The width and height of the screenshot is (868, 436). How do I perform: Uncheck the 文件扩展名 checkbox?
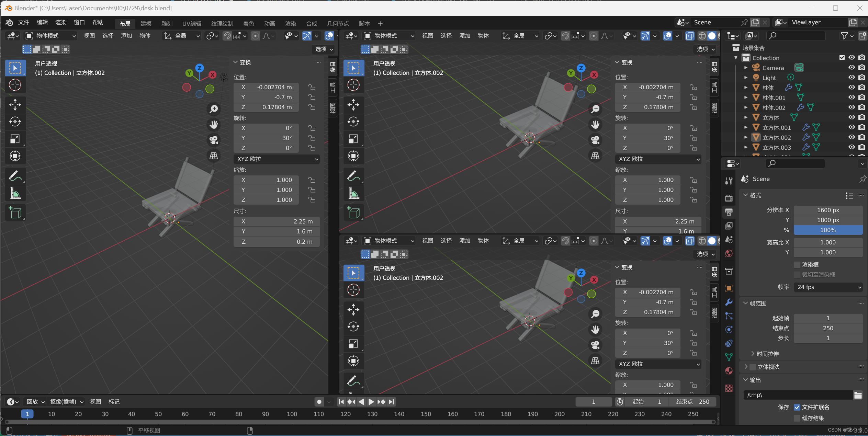tap(797, 407)
